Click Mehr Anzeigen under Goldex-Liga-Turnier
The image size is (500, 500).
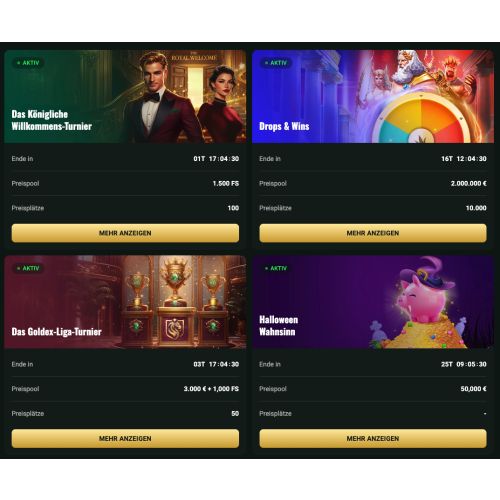click(125, 438)
